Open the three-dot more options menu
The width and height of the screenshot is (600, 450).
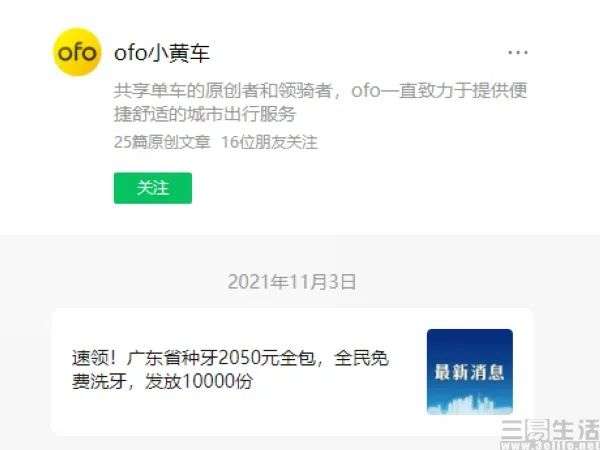point(518,52)
